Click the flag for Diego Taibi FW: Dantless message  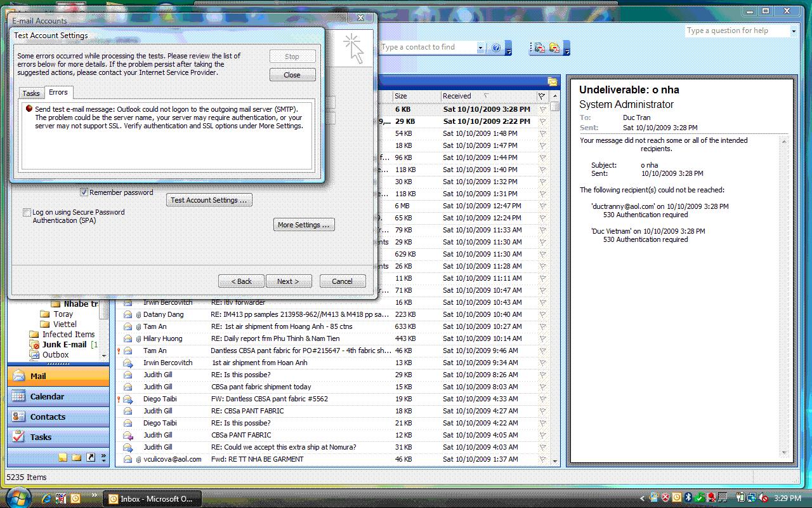[542, 399]
